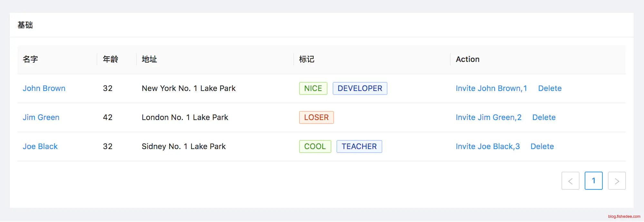Screen dimensions: 644x222
Task: Select page 1 in pagination
Action: 593,181
